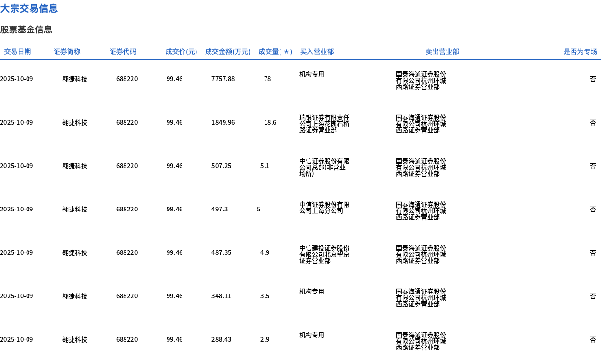This screenshot has width=601, height=364.
Task: Click the amount 348.11 cell
Action: pyautogui.click(x=222, y=296)
